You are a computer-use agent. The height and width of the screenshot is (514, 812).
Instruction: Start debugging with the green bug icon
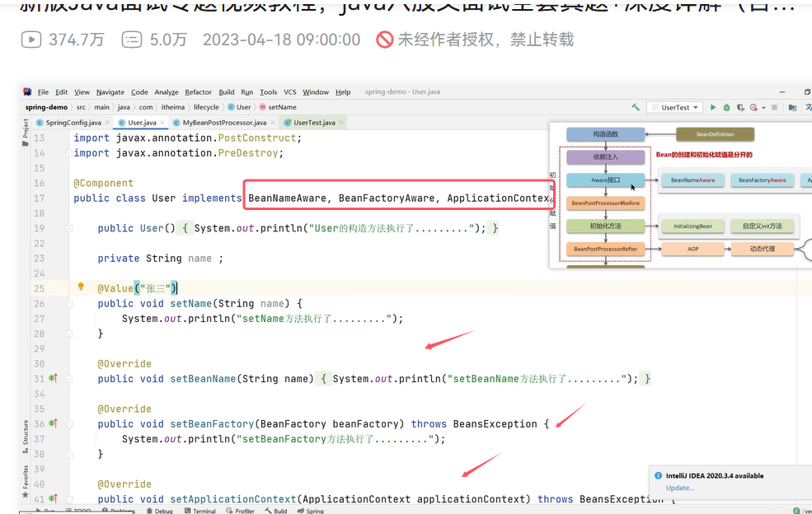[x=726, y=107]
